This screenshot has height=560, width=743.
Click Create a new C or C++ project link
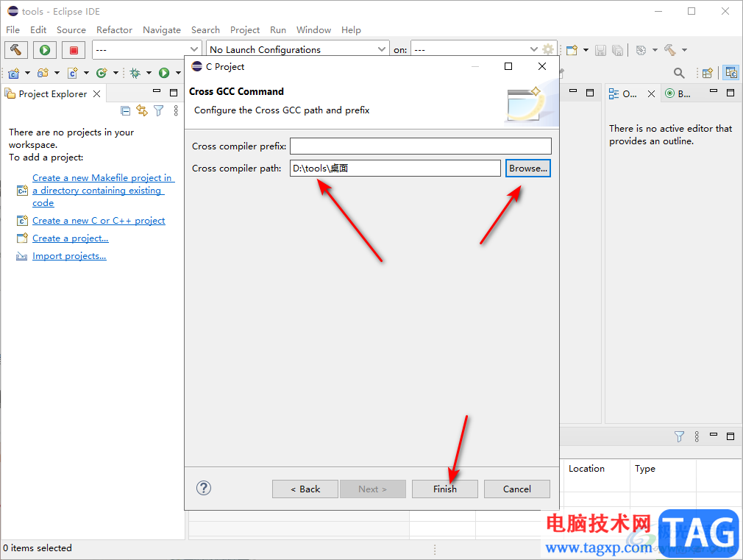[99, 221]
